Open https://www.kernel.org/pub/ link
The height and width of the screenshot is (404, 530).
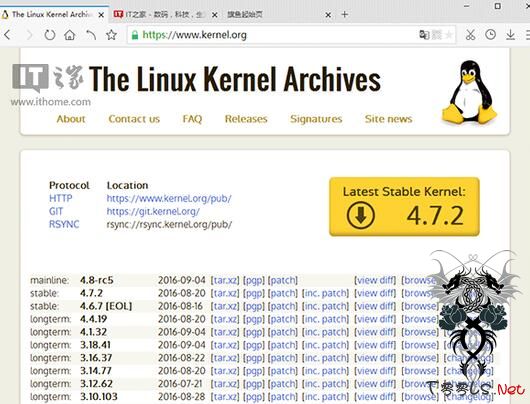[x=169, y=198]
